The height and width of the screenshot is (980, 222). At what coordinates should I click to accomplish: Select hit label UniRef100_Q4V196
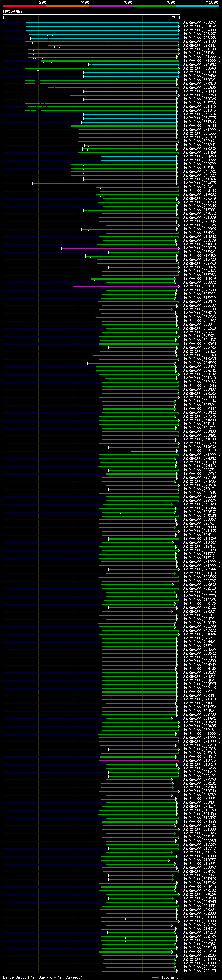coord(199,925)
